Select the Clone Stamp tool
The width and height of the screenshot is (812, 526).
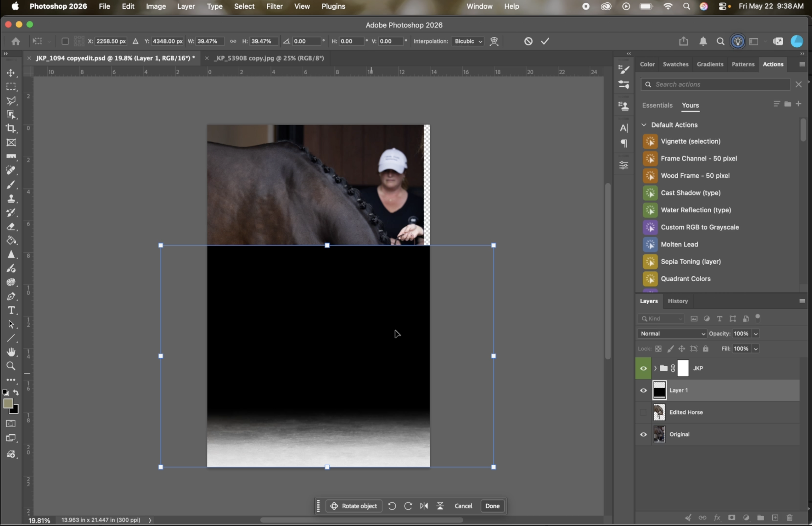11,198
